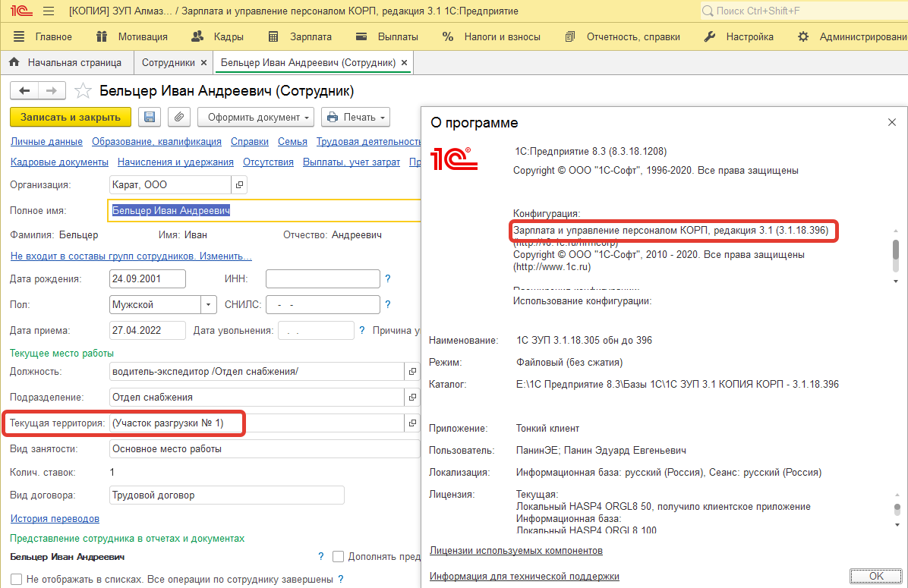Open Кадровые документы link
This screenshot has height=588, width=908.
click(59, 162)
